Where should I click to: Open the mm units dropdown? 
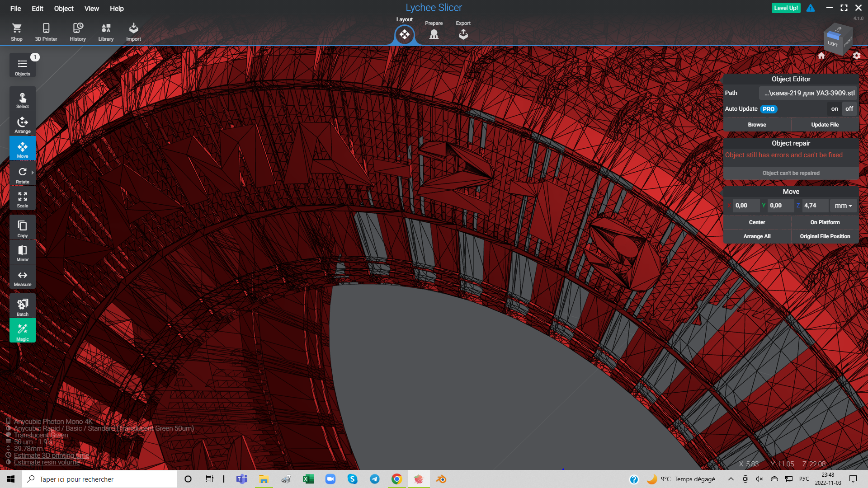point(843,206)
